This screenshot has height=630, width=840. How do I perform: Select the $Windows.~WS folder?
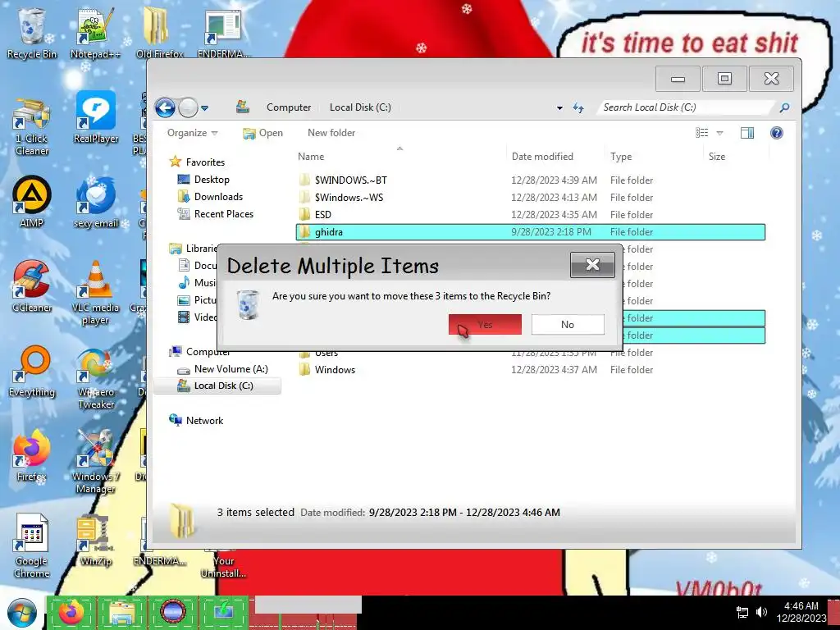click(x=531, y=197)
